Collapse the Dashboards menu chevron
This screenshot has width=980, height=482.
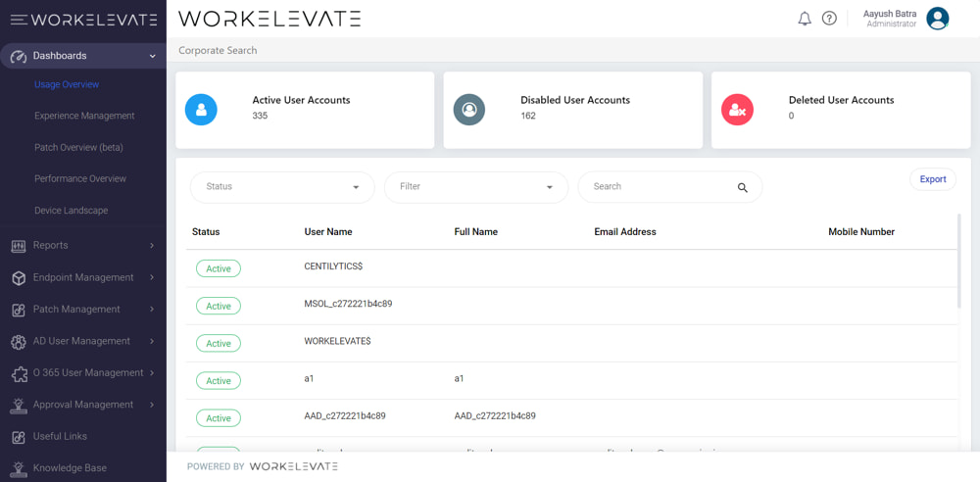[x=153, y=56]
